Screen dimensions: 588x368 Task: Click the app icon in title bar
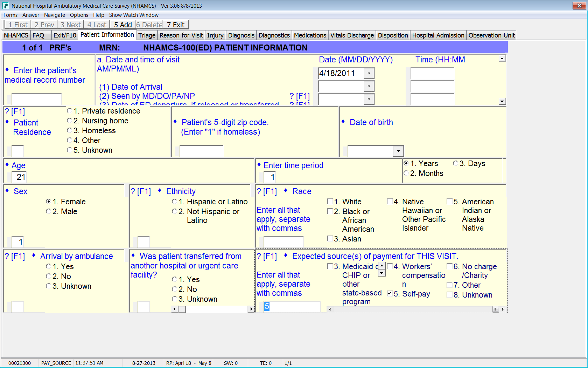[x=5, y=6]
